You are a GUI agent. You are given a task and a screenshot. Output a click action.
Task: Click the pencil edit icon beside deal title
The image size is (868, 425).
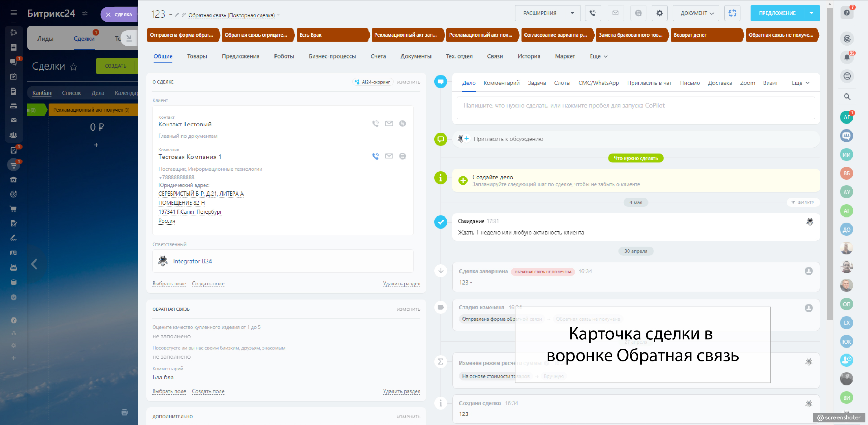(x=176, y=15)
